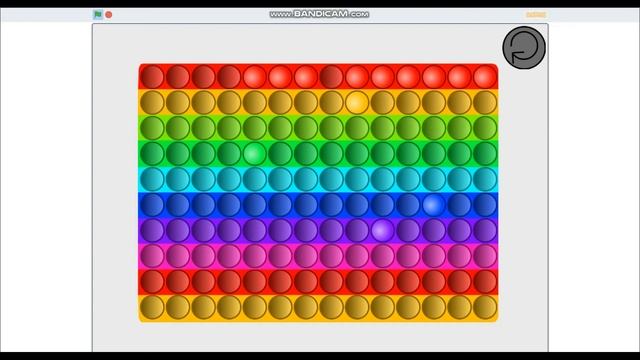Pop the fourth bubble in the top red row
Image resolution: width=640 pixels, height=360 pixels.
point(229,77)
